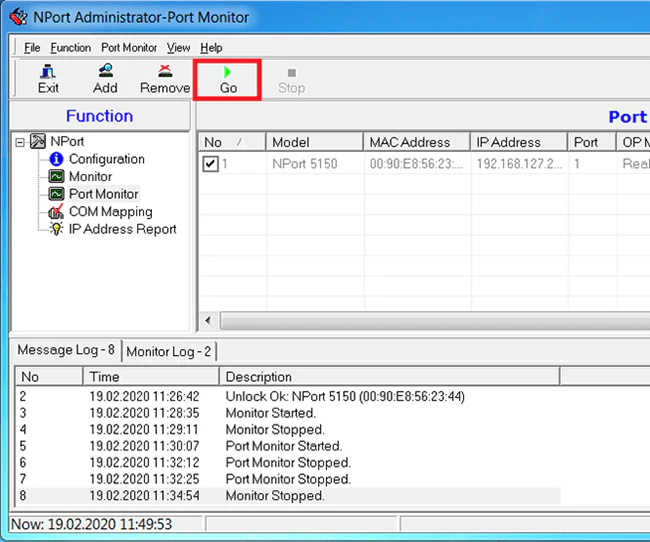Click the log Description column header
The height and width of the screenshot is (542, 650).
(x=389, y=377)
